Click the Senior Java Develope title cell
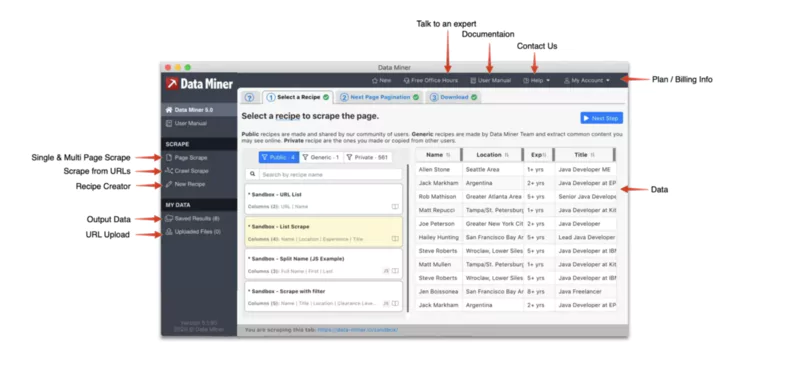 point(586,196)
